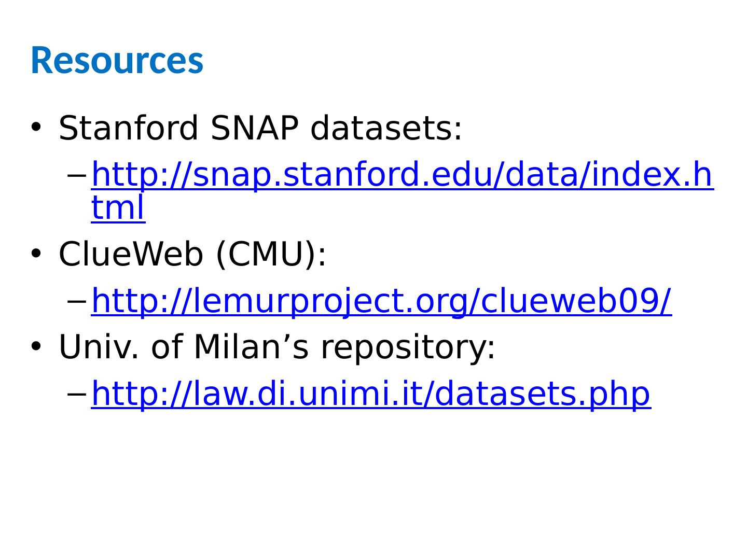747x560 pixels.
Task: Click the bullet dot before ClueWeb
Action: [x=35, y=254]
